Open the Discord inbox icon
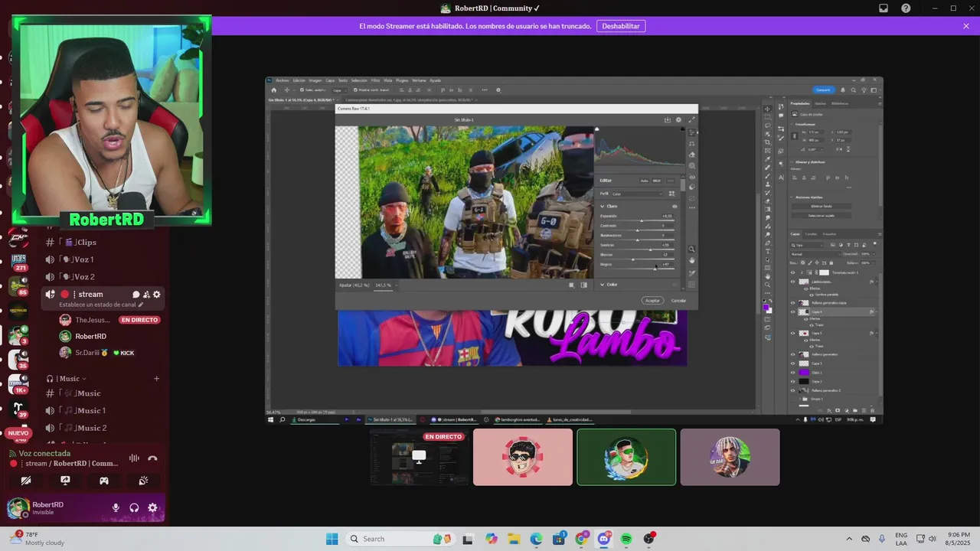Image resolution: width=980 pixels, height=551 pixels. point(883,8)
